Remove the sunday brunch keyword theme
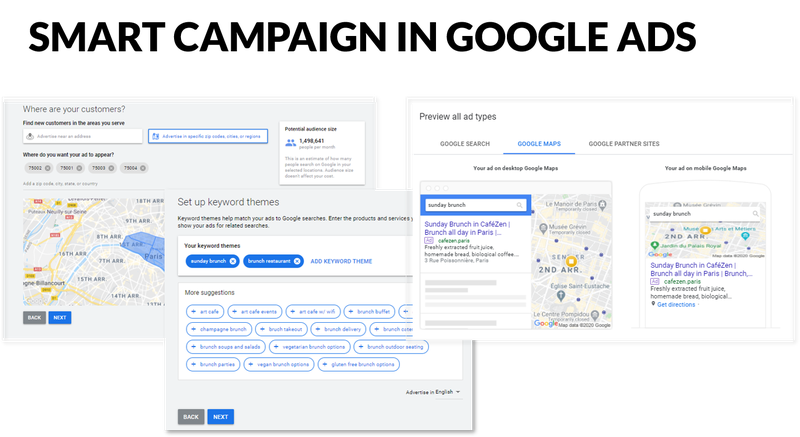 [x=233, y=261]
